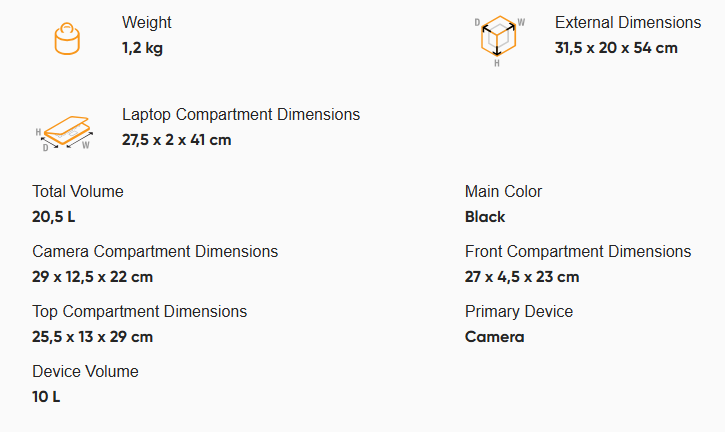This screenshot has width=725, height=432.
Task: Click the orange weight icon
Action: coord(67,39)
